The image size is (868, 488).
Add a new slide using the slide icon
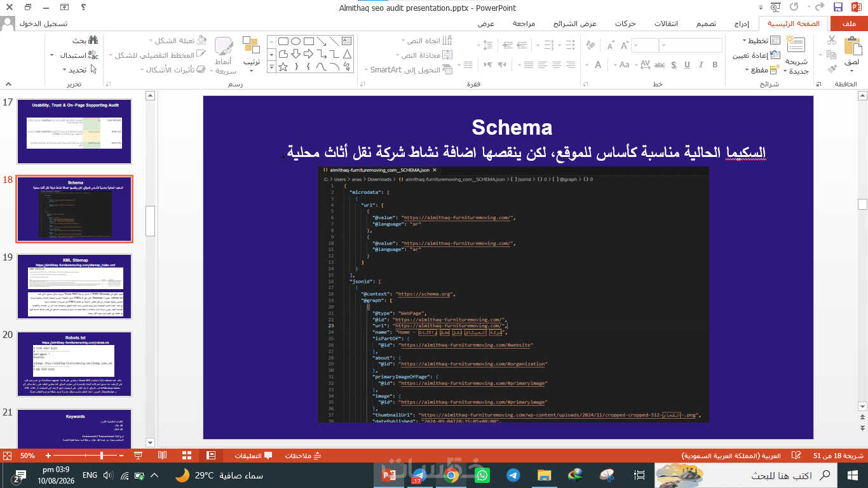coord(796,45)
